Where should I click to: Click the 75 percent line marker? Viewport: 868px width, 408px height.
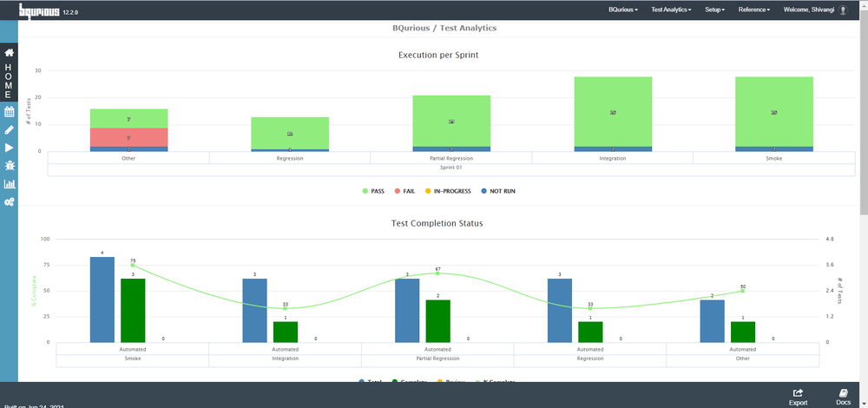[133, 265]
